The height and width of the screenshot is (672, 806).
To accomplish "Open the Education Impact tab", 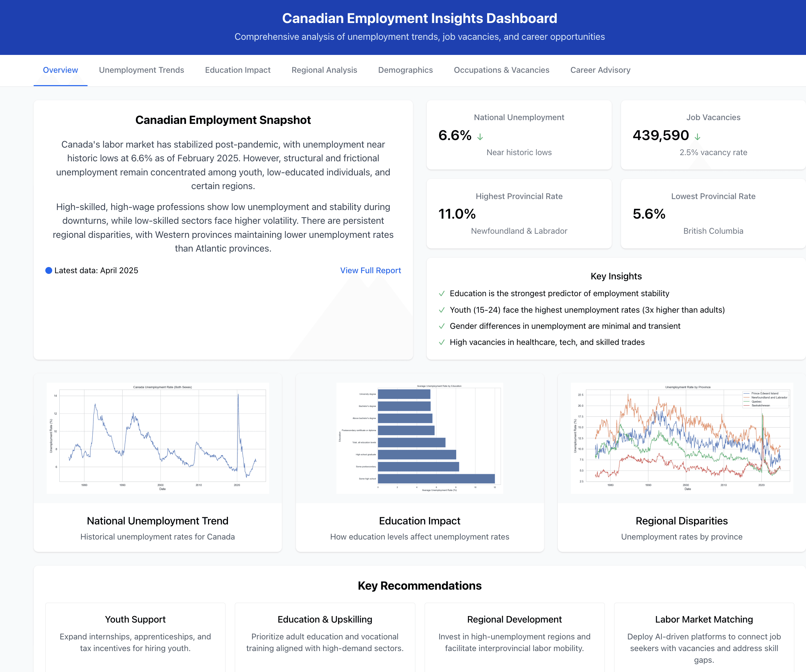I will click(x=238, y=70).
